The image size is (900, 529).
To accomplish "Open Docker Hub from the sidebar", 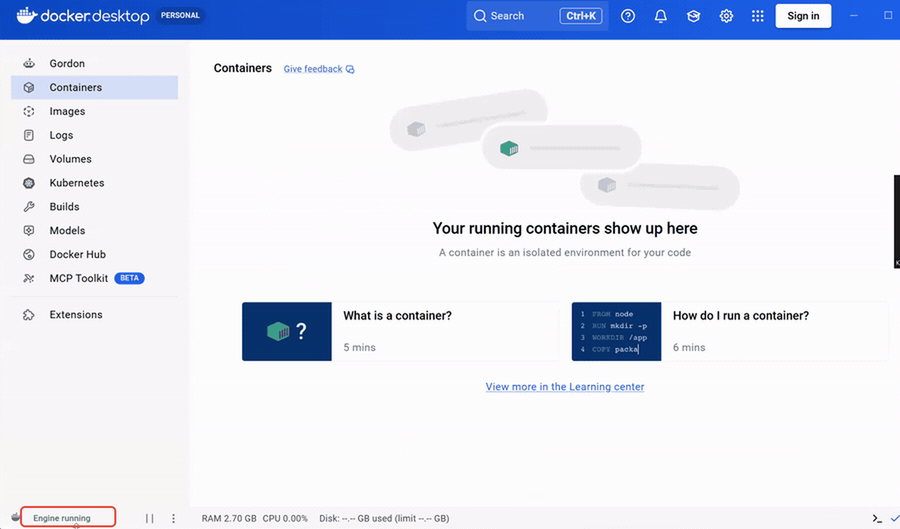I will pyautogui.click(x=94, y=254).
